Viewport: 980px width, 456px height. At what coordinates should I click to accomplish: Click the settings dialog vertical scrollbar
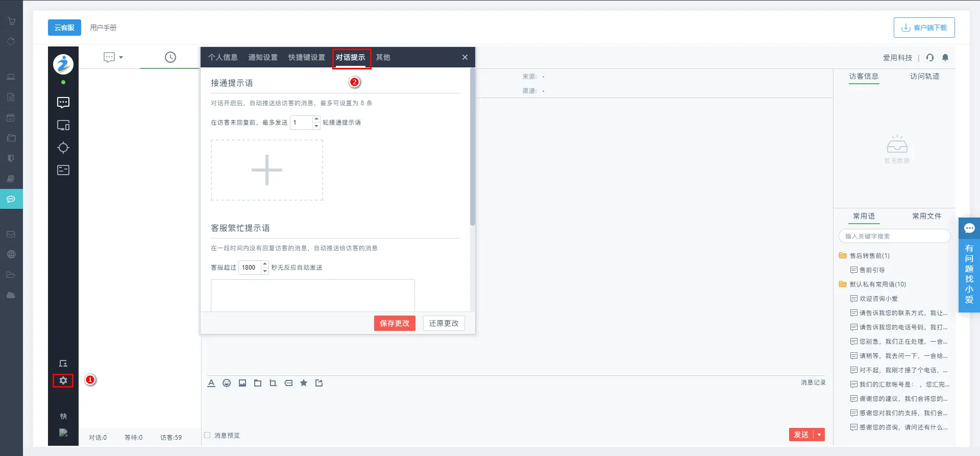pos(472,148)
